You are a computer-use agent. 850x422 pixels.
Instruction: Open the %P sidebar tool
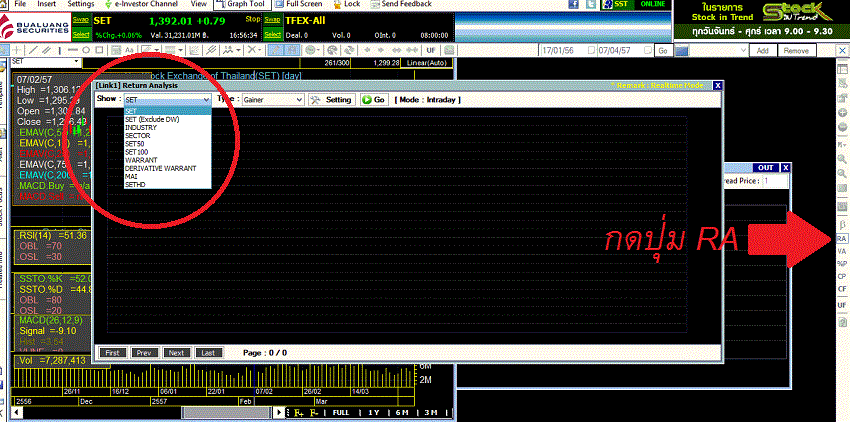click(842, 264)
